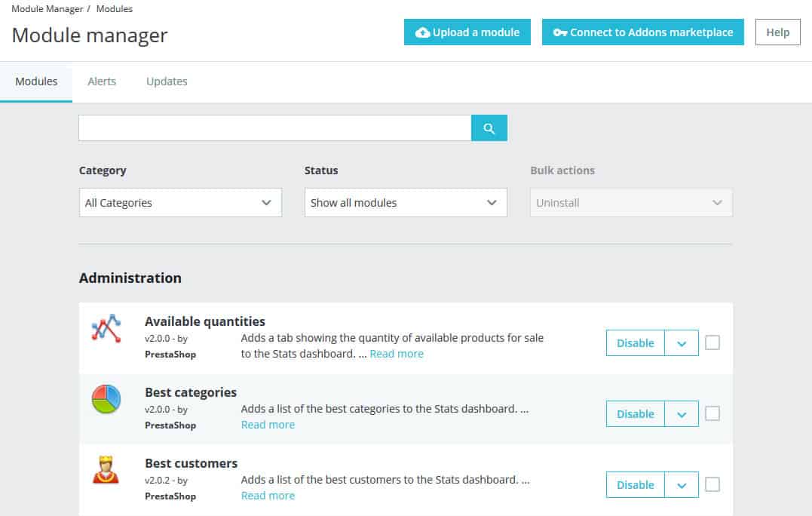Open the Show all modules status dropdown
Screen dimensions: 812x516
[x=405, y=202]
